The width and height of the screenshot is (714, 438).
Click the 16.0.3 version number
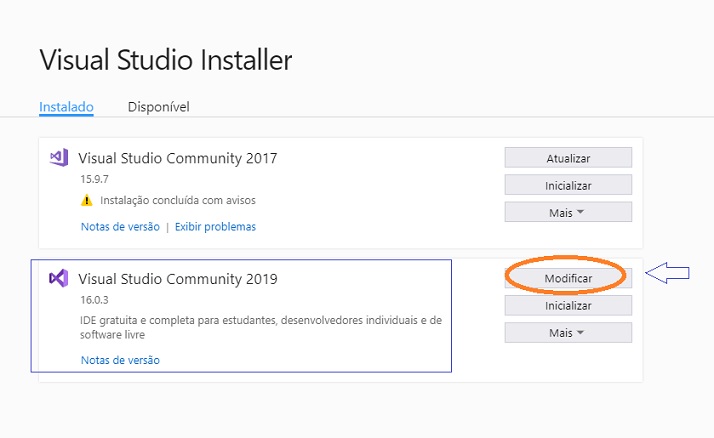coord(94,300)
